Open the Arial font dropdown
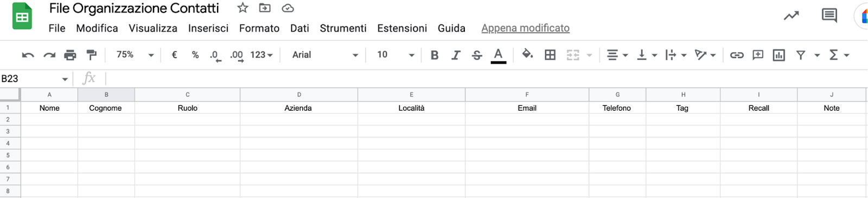The height and width of the screenshot is (198, 868). point(324,55)
